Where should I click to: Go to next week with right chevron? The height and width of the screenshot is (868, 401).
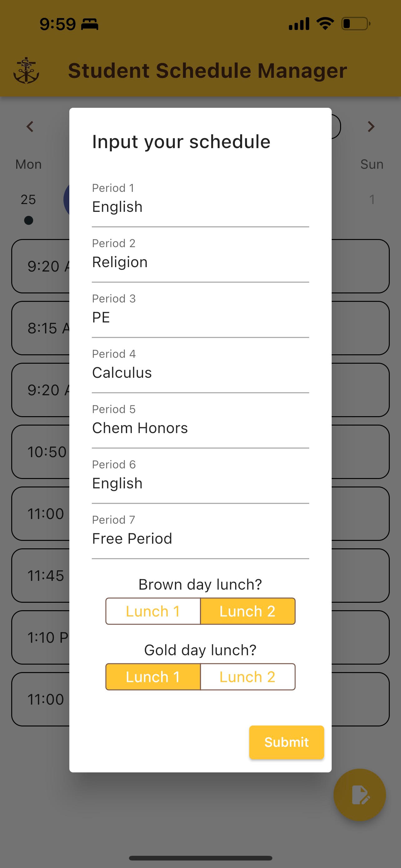(x=371, y=127)
